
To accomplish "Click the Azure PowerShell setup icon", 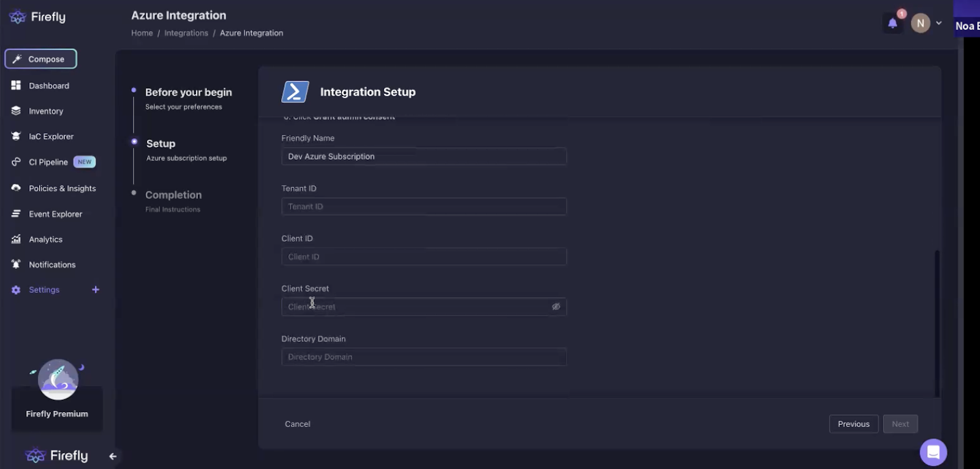I will coord(295,92).
